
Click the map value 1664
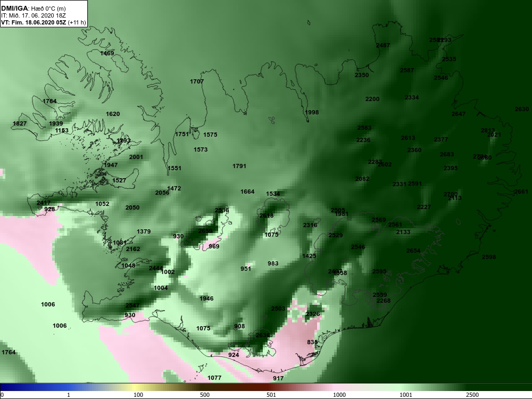pos(247,192)
